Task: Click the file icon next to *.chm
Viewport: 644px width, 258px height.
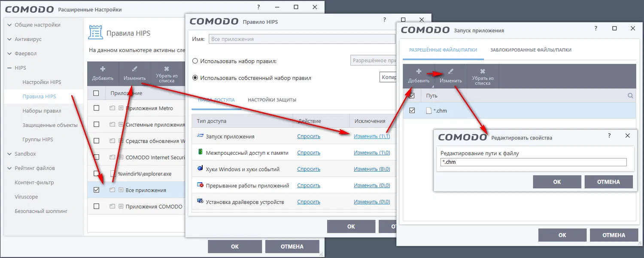Action: point(428,111)
